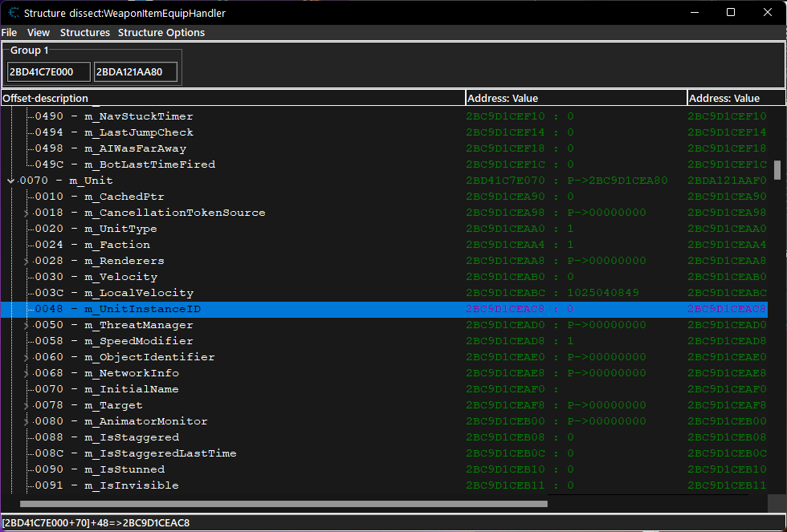Open the File menu

pos(9,32)
